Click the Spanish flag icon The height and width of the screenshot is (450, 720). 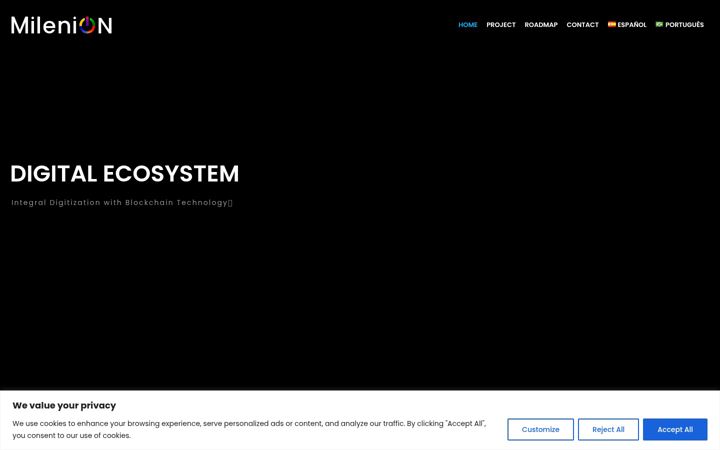[x=612, y=24]
